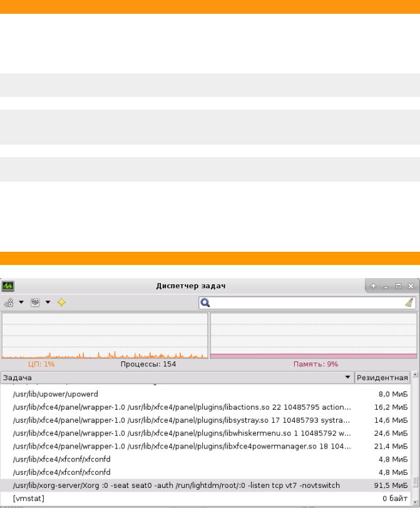The height and width of the screenshot is (508, 420).
Task: Close the Диспетчер задач window
Action: pyautogui.click(x=411, y=286)
